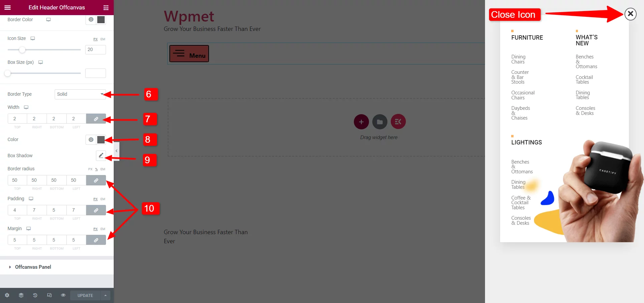This screenshot has height=303, width=644.
Task: Click responsive device icon beside Padding
Action: click(x=31, y=199)
